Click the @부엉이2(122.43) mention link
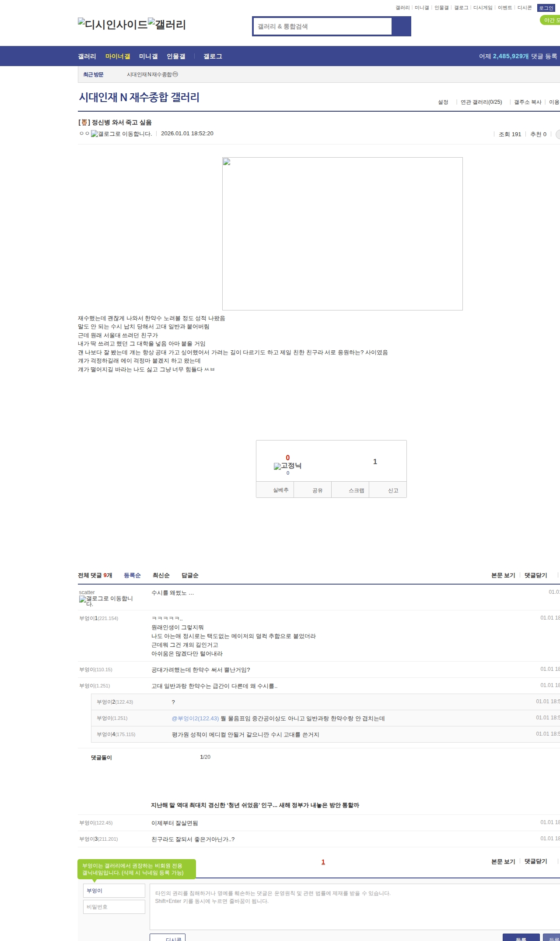560x941 pixels. tap(195, 719)
